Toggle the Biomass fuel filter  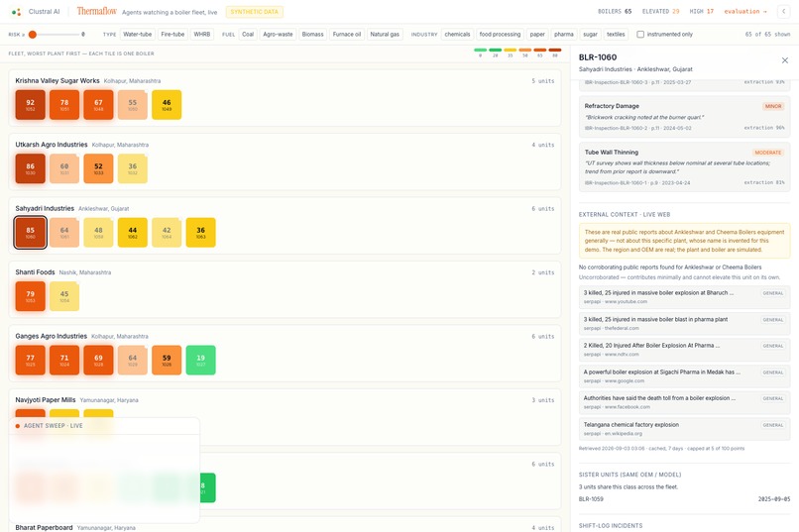(313, 34)
